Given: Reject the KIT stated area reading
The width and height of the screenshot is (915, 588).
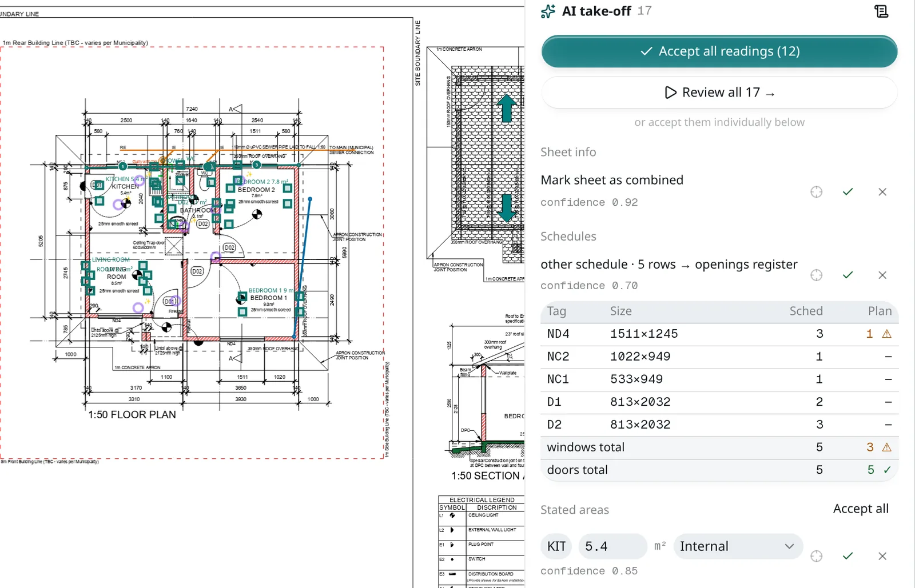Looking at the screenshot, I should (x=882, y=556).
